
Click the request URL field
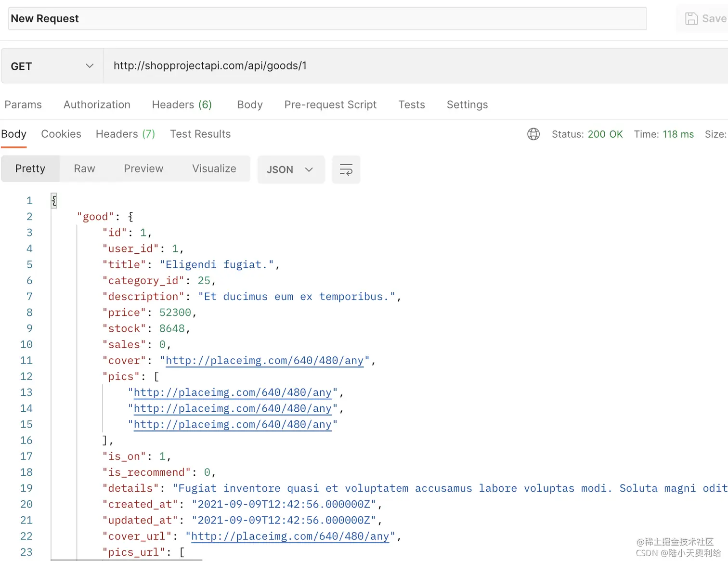tap(416, 66)
